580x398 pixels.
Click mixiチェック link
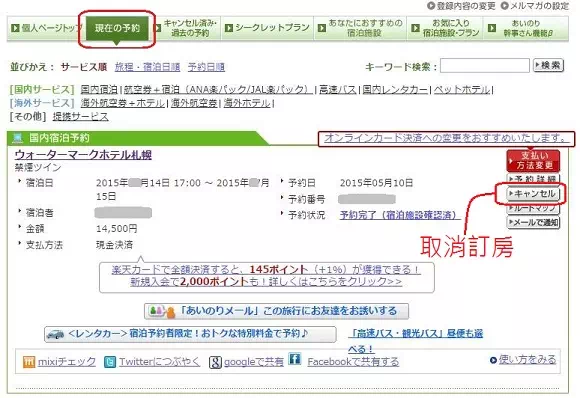pos(67,362)
